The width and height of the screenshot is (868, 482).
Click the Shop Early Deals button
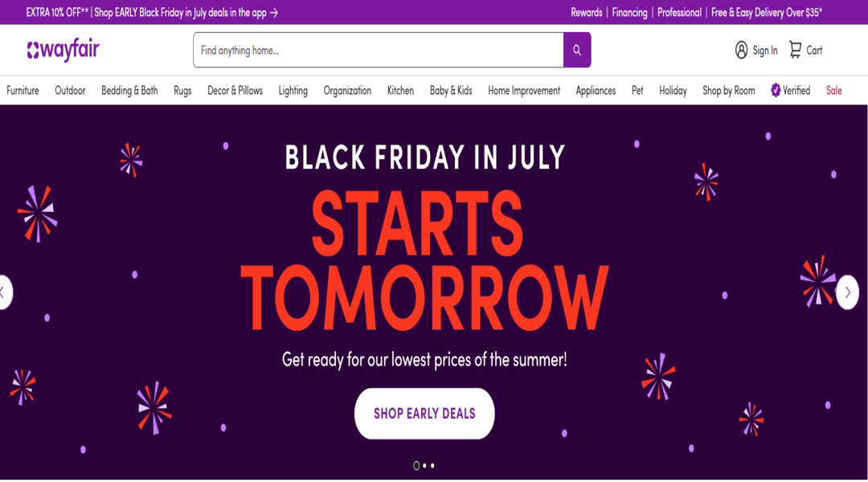[424, 414]
